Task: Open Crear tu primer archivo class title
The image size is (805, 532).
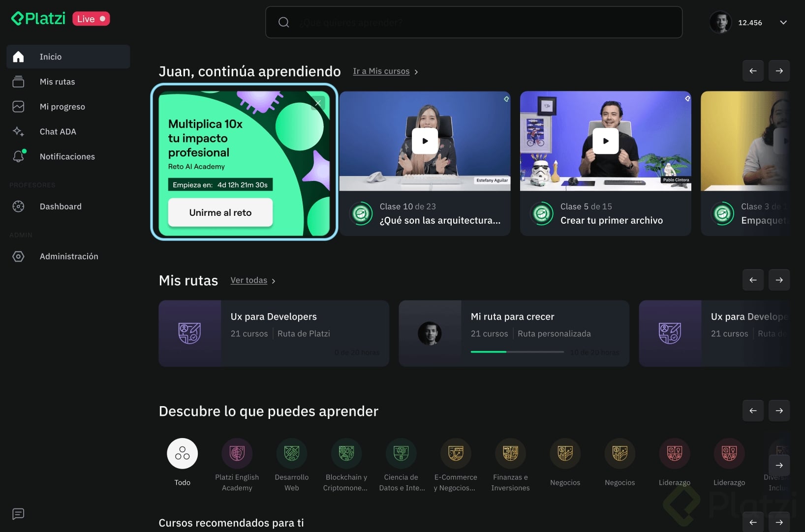Action: (x=612, y=220)
